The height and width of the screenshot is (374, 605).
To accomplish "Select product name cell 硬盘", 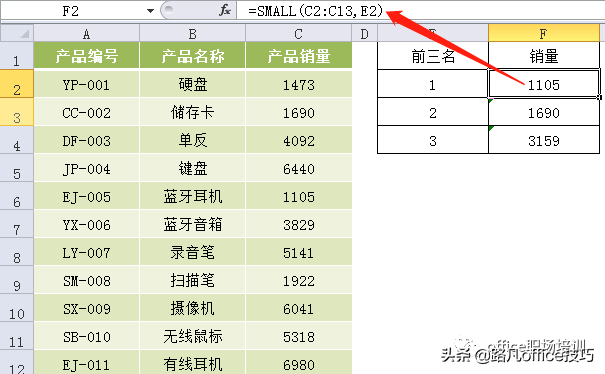I will click(193, 84).
